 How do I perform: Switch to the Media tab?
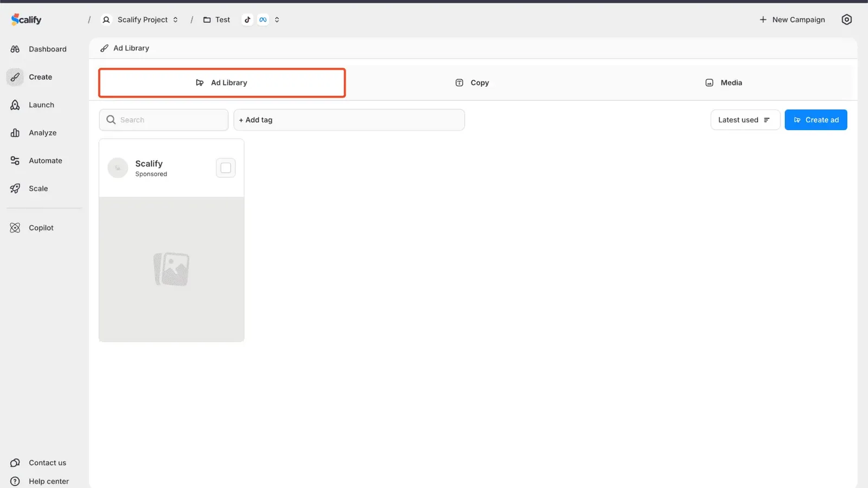724,82
